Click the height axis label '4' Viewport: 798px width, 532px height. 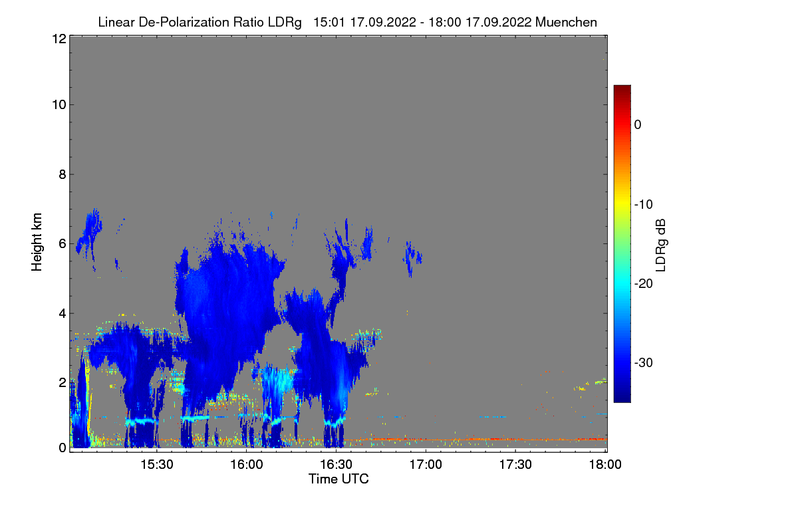click(x=62, y=313)
